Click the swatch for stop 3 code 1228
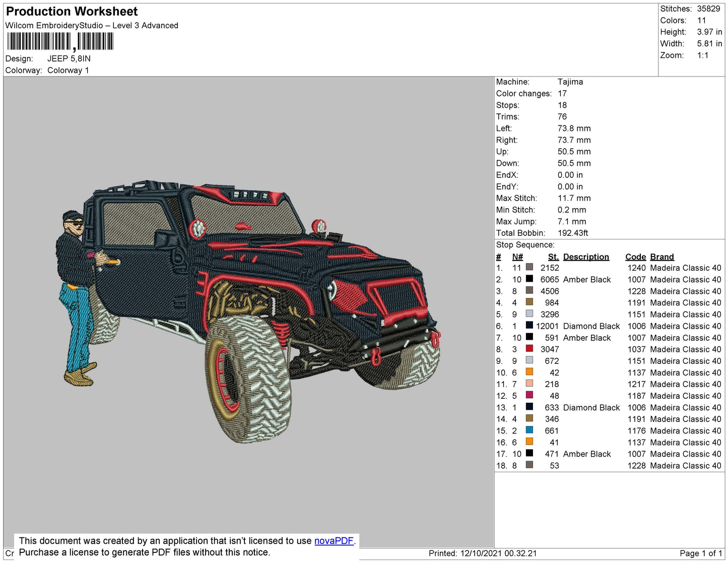This screenshot has width=728, height=563. (530, 290)
